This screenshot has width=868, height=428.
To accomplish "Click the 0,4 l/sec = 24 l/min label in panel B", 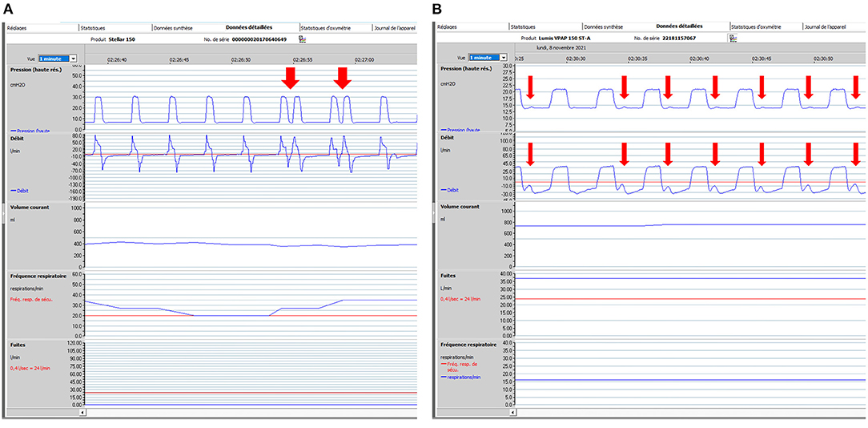I will click(x=461, y=300).
